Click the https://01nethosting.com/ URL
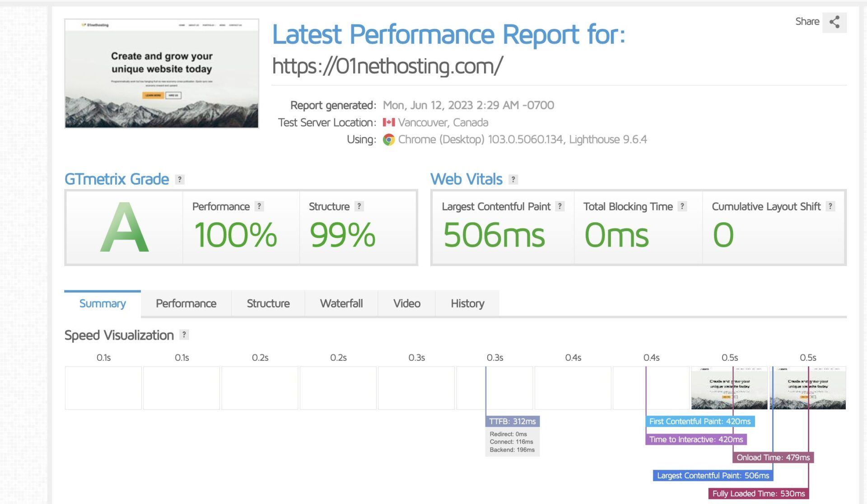 point(387,66)
